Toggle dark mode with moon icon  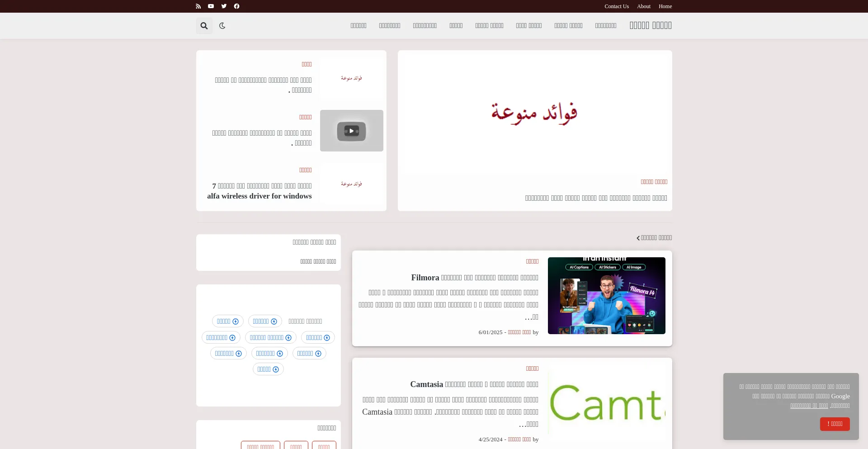[222, 26]
